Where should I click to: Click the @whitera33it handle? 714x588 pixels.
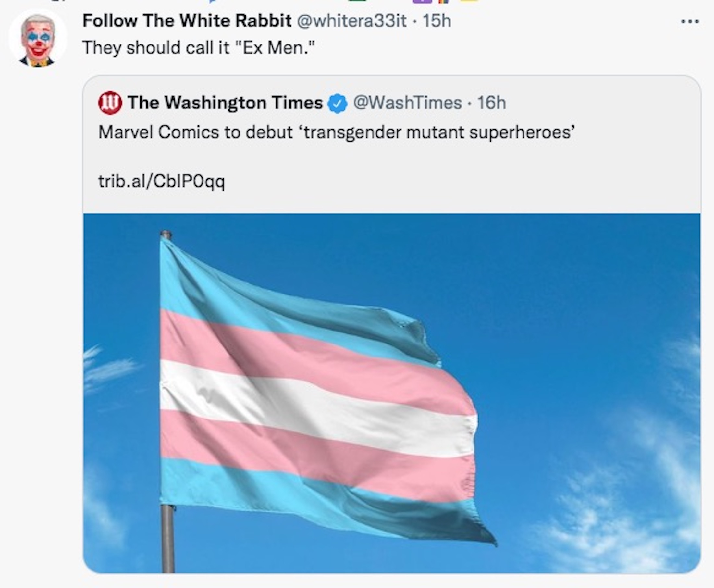coord(351,21)
